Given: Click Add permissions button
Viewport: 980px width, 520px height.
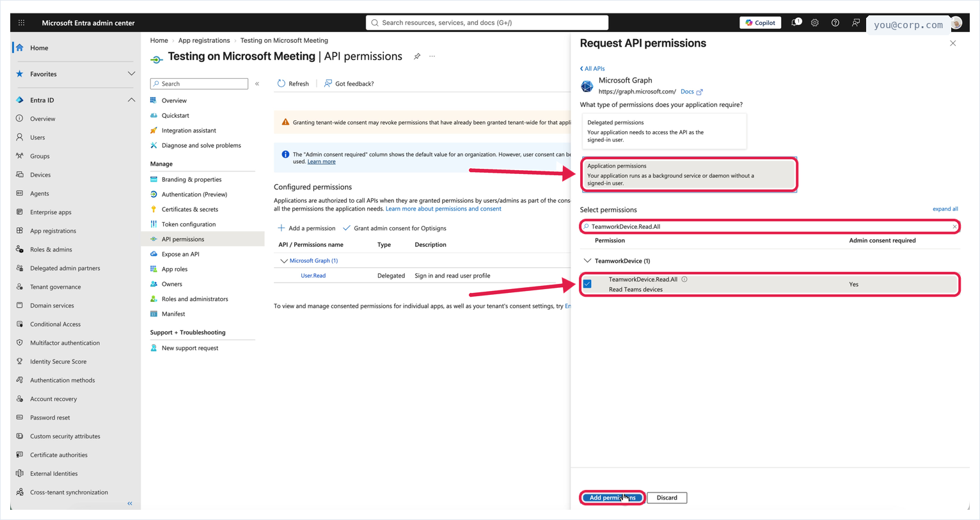Looking at the screenshot, I should point(612,498).
